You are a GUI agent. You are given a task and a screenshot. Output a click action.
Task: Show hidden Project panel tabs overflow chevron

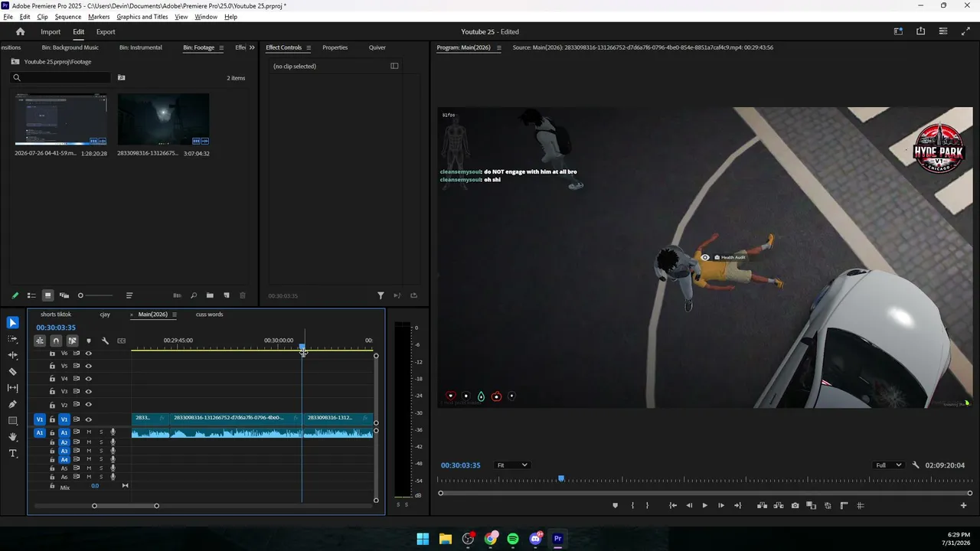pos(252,47)
